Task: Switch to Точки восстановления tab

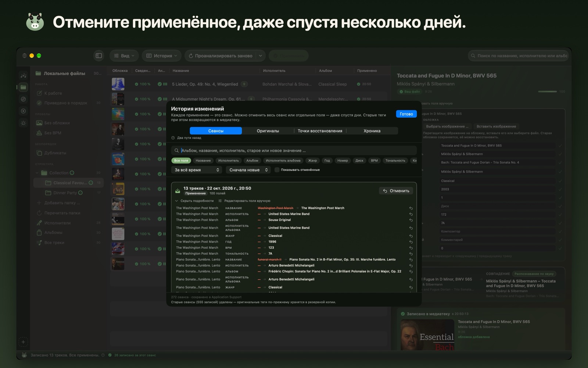Action: tap(320, 131)
